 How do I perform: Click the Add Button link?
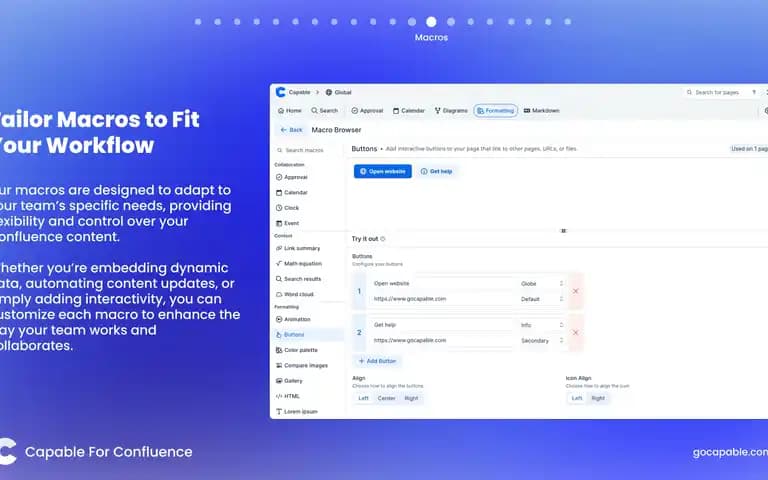377,361
